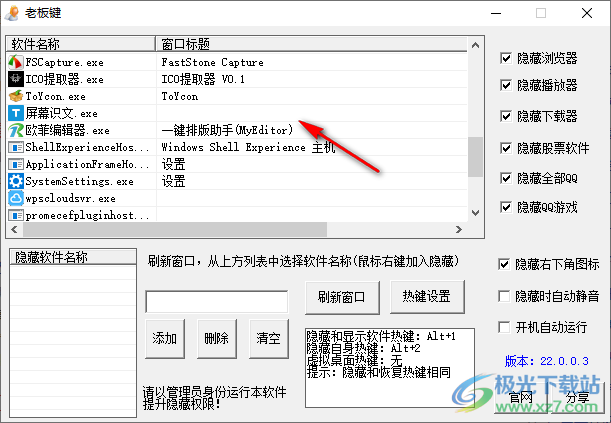Screen dimensions: 611x423
Task: Click the 屏幕识文.exe blue T icon
Action: tap(16, 113)
